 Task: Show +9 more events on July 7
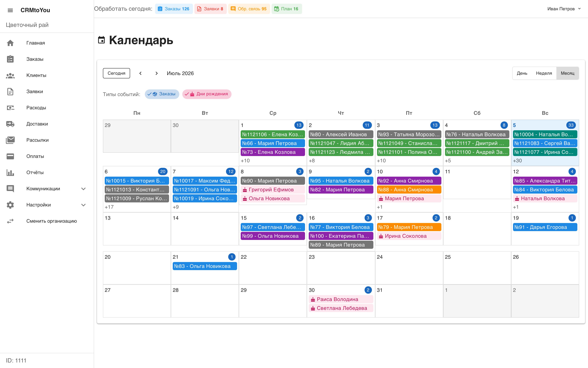click(x=176, y=207)
